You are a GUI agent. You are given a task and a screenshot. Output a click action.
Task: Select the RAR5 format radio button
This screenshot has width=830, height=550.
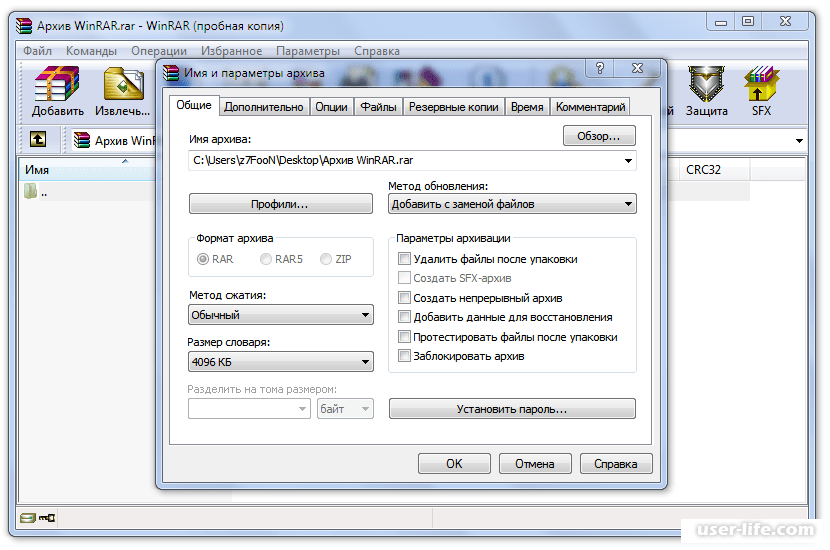[266, 259]
